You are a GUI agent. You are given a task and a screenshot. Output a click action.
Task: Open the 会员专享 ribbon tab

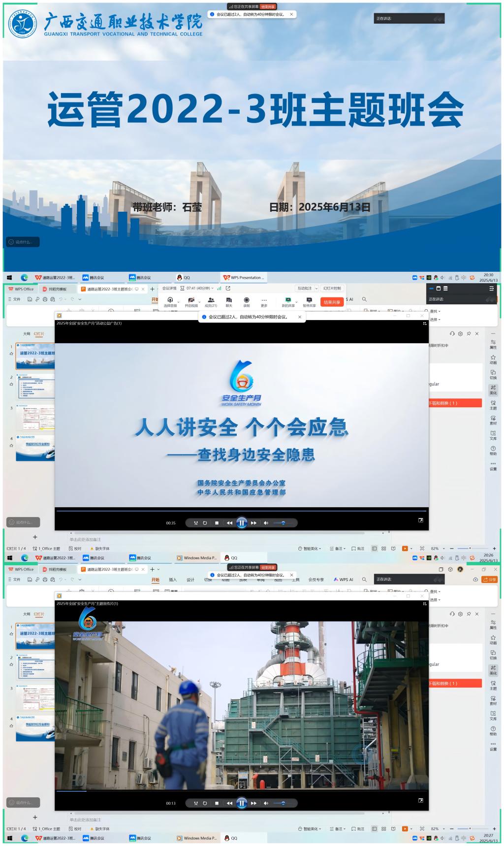click(316, 580)
